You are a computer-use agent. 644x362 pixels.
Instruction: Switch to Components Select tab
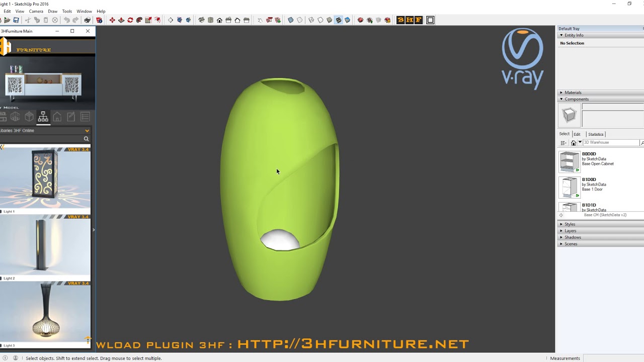pos(565,134)
